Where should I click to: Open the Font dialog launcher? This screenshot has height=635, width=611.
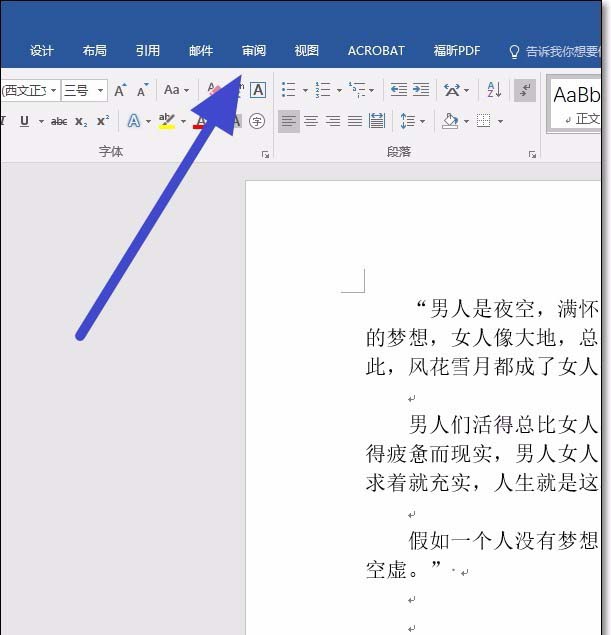265,154
